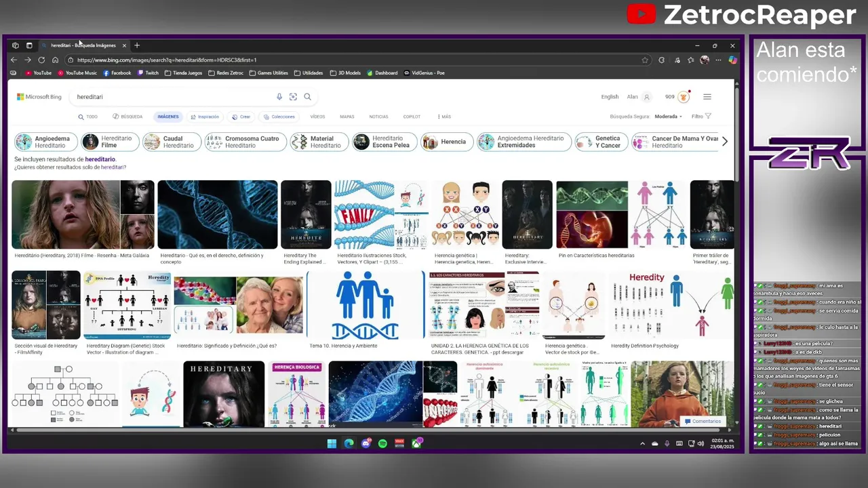Switch to the MAPAS tab
The width and height of the screenshot is (868, 488).
347,117
